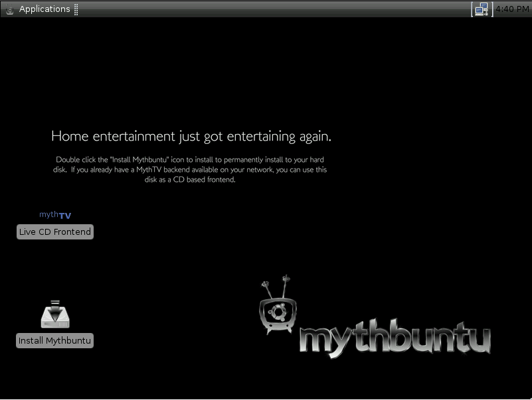This screenshot has width=532, height=400.
Task: Click the down arrow on the install icon
Action: [54, 306]
